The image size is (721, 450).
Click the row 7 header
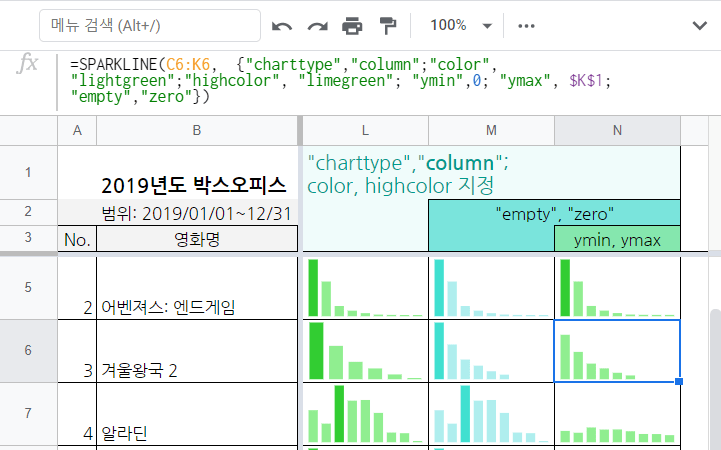[x=28, y=413]
